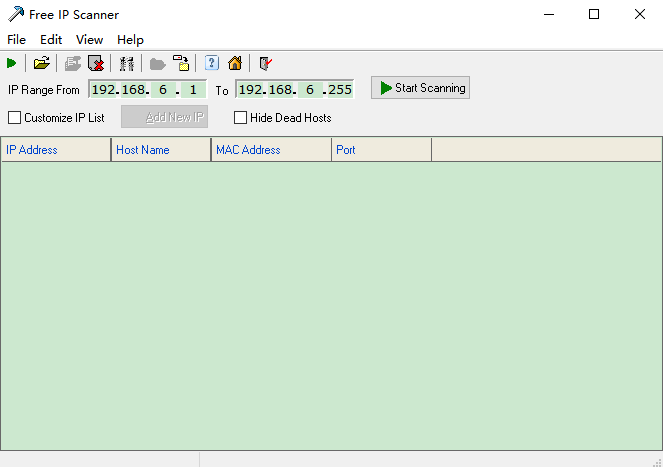663x467 pixels.
Task: Open the Help menu
Action: (130, 40)
